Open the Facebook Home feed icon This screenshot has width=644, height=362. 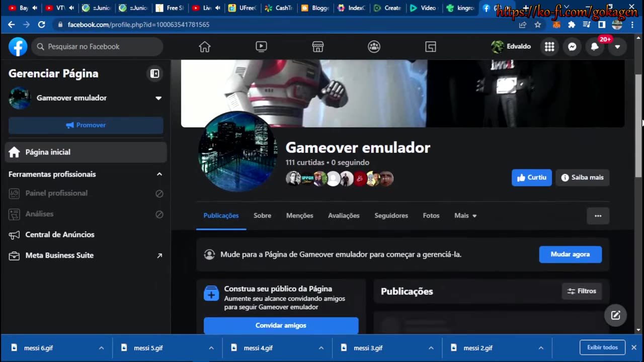[x=204, y=47]
